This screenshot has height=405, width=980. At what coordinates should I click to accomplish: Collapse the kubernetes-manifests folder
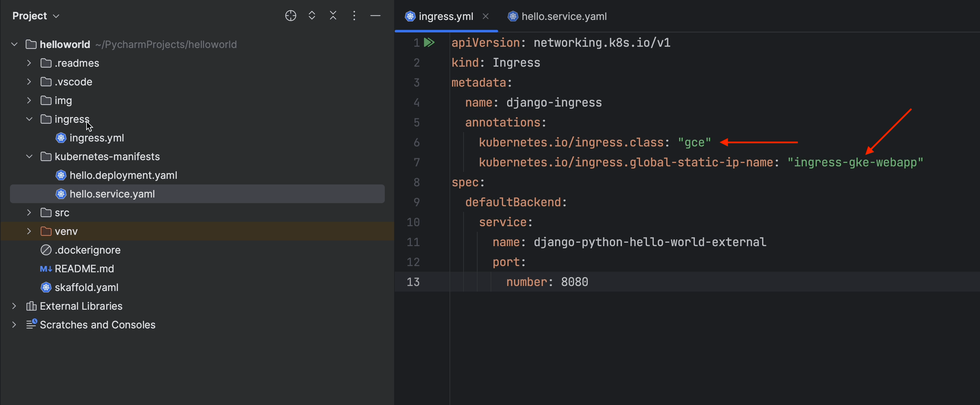pyautogui.click(x=29, y=156)
